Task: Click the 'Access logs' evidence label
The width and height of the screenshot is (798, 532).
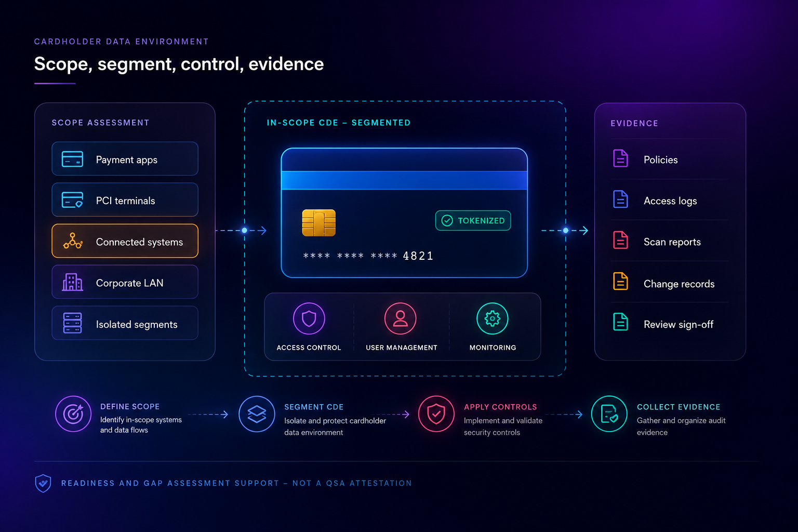Action: click(670, 201)
